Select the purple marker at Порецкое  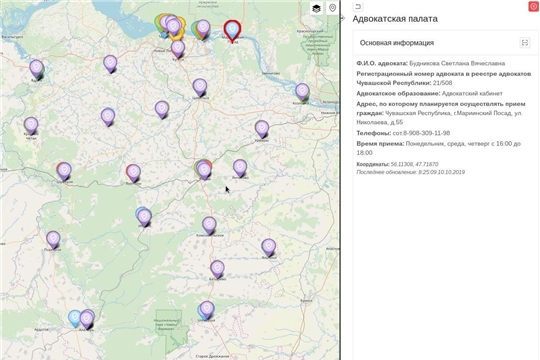(x=53, y=239)
